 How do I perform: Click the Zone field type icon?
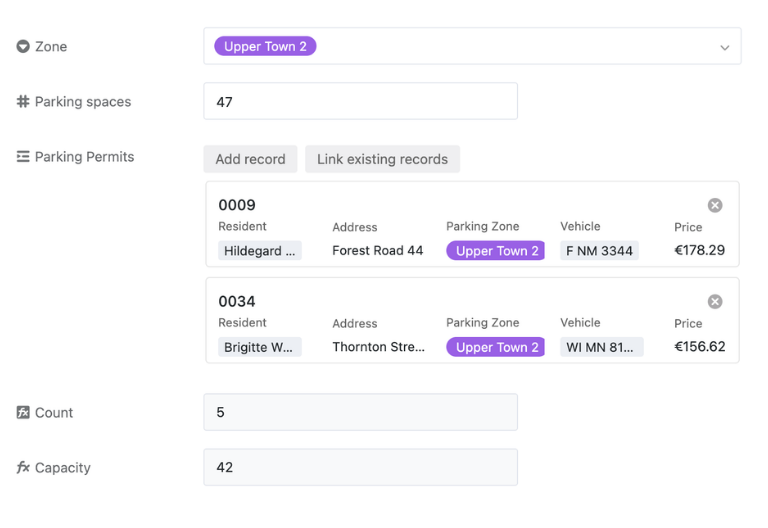[23, 47]
